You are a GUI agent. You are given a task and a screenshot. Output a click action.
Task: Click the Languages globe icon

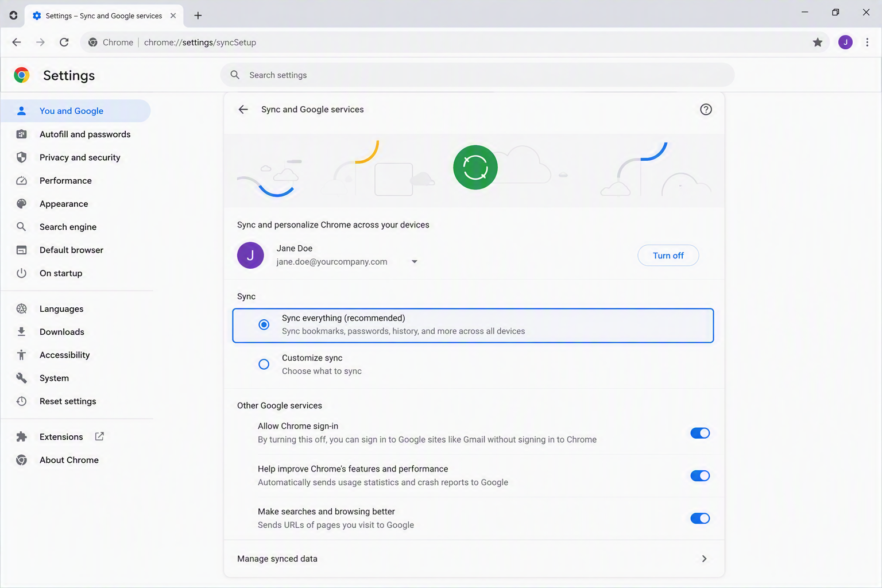click(x=21, y=308)
